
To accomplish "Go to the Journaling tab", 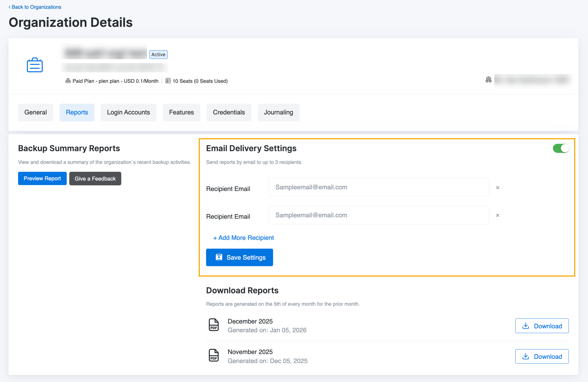I will 278,112.
